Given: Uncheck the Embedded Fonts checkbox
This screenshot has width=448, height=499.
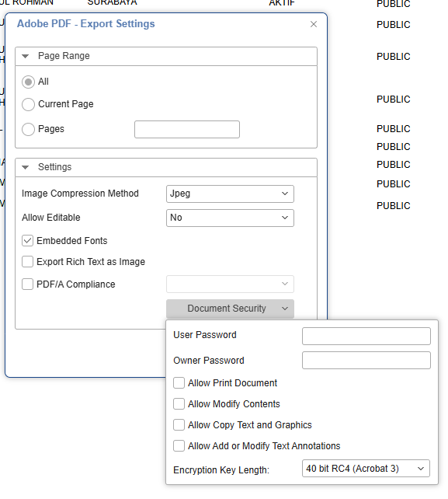Looking at the screenshot, I should 27,241.
